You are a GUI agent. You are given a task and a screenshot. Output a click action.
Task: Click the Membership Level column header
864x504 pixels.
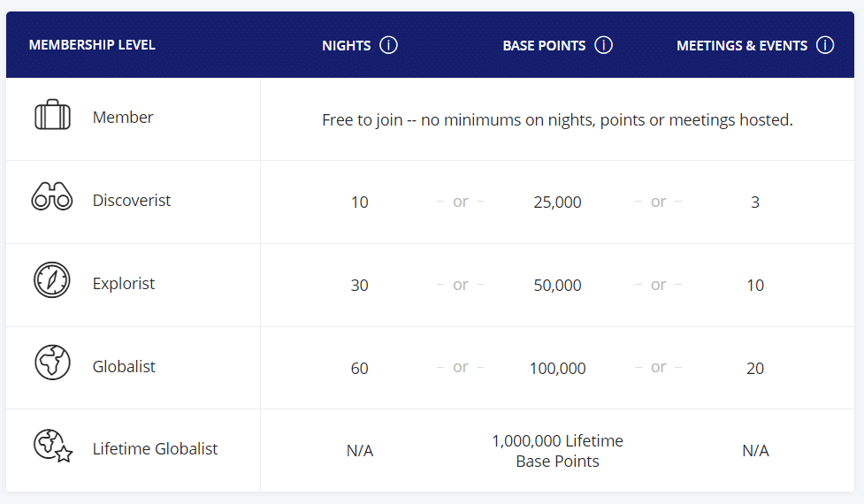point(92,45)
